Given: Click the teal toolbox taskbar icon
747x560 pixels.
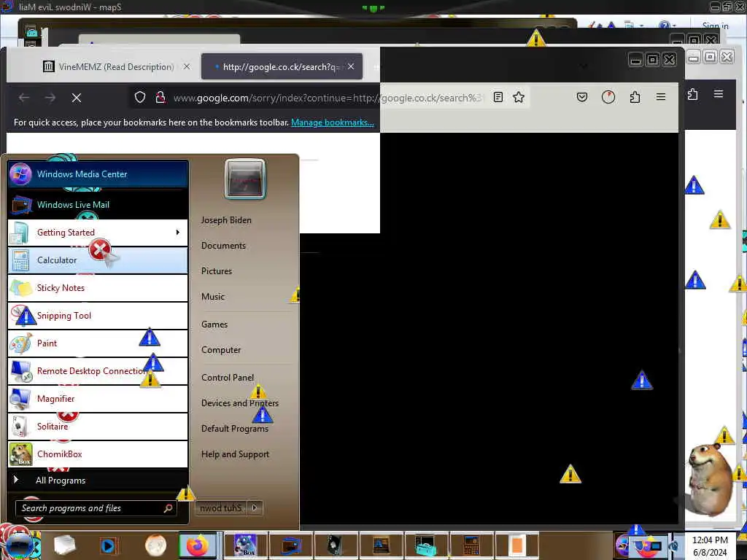Looking at the screenshot, I should coord(426,545).
